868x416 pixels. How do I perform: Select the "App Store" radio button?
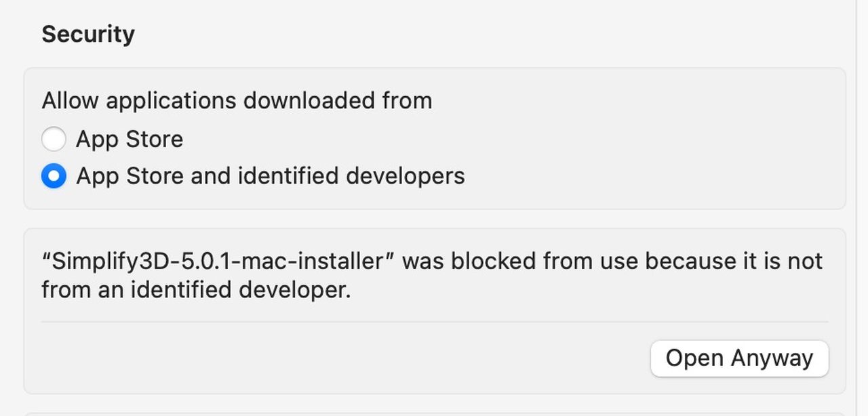[x=54, y=140]
